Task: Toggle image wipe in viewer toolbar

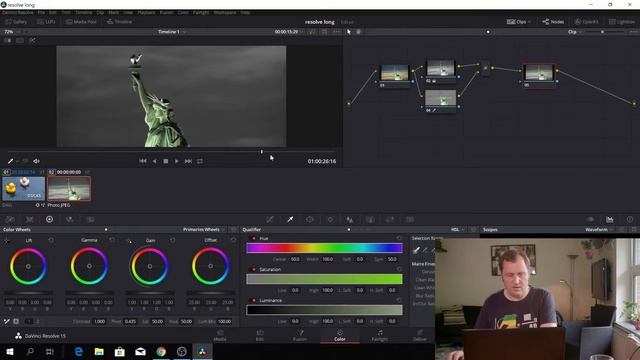Action: pos(8,40)
